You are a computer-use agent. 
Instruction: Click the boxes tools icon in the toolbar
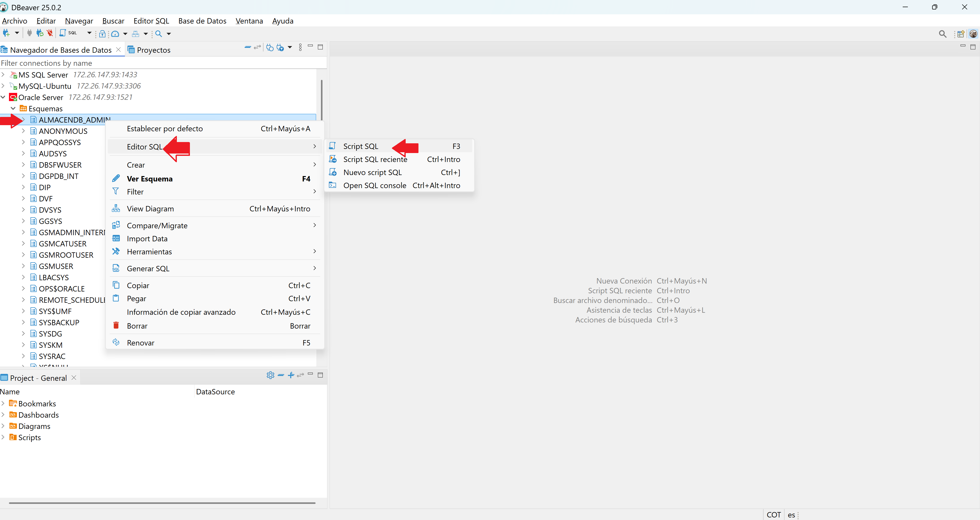(x=135, y=34)
